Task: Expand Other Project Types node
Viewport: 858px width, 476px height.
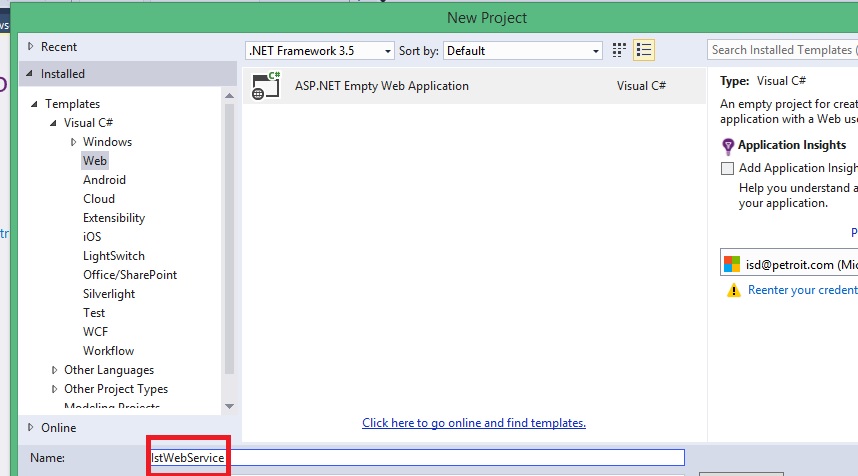Action: [54, 389]
